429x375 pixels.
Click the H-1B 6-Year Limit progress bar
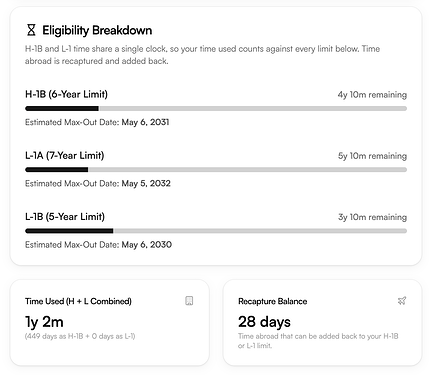[216, 108]
